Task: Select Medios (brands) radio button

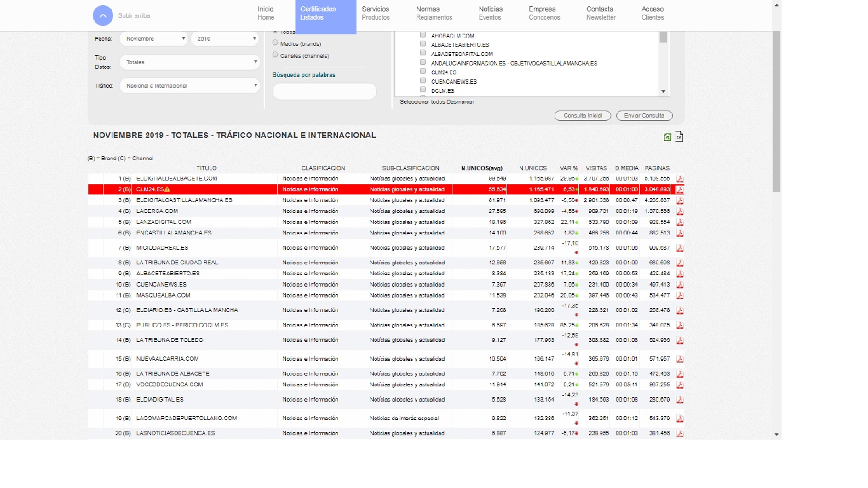Action: (x=275, y=43)
